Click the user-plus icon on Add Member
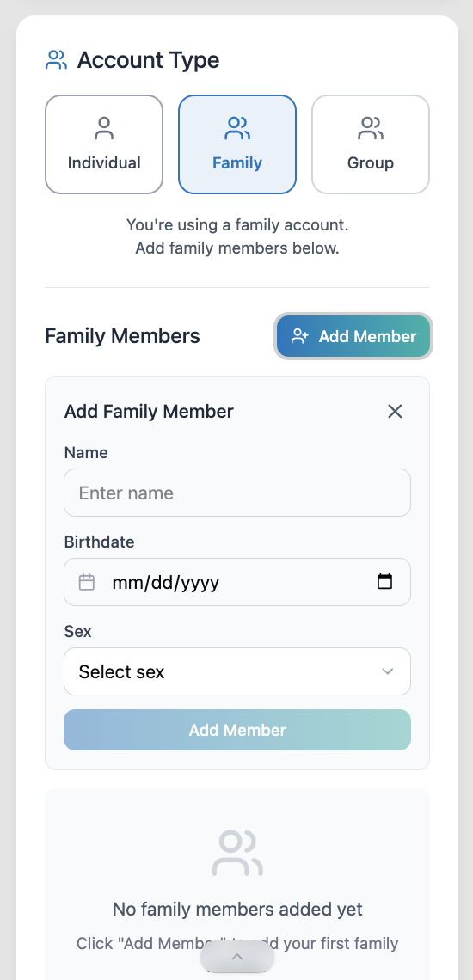The height and width of the screenshot is (980, 473). coord(300,336)
